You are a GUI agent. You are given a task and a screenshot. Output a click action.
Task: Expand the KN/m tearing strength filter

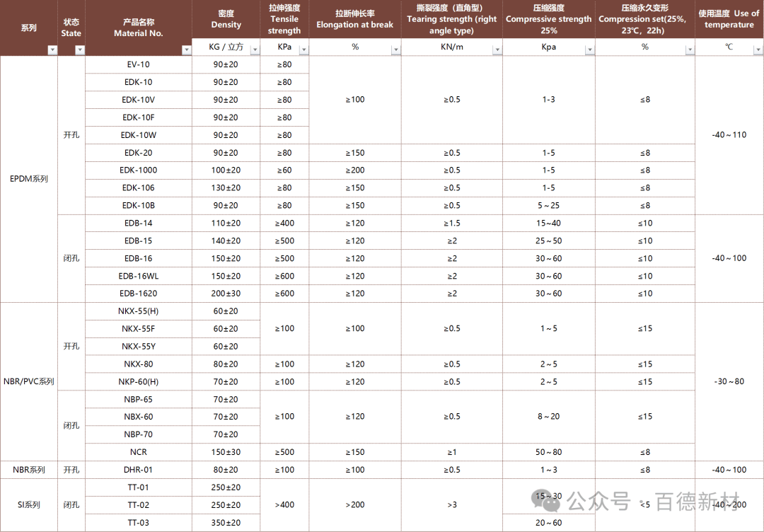click(x=497, y=50)
